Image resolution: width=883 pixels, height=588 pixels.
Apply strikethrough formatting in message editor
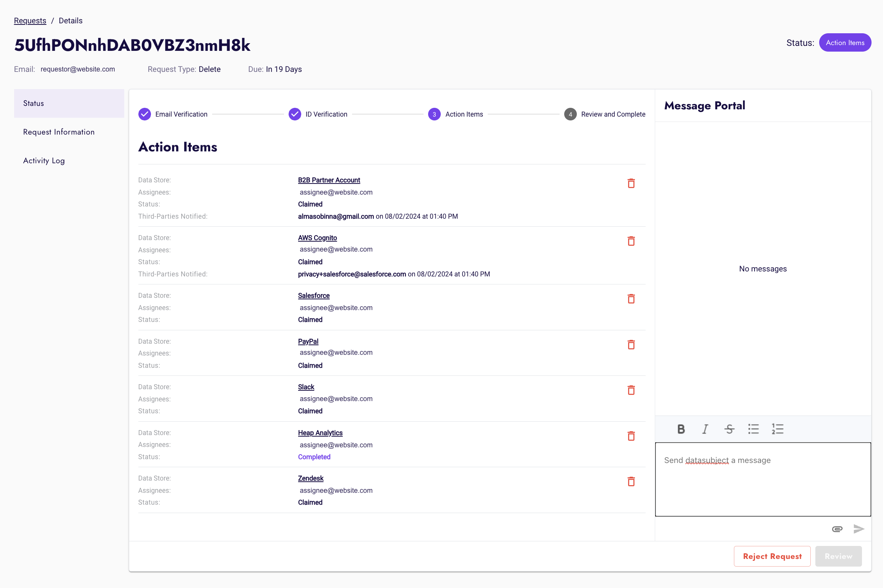[x=729, y=429]
